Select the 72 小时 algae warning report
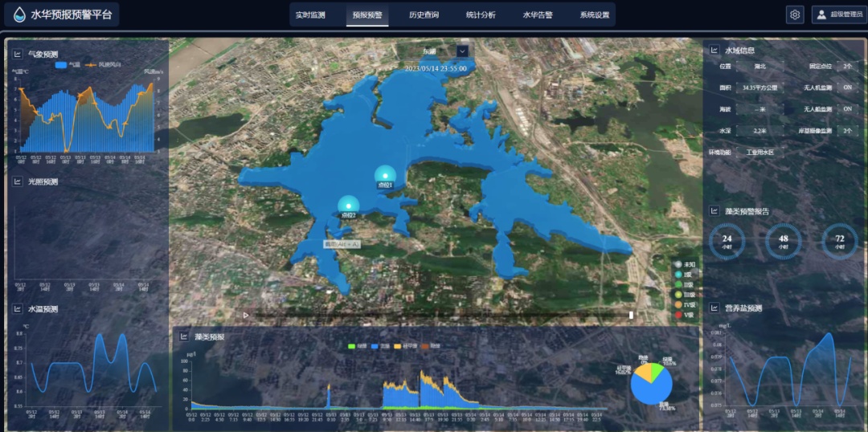The height and width of the screenshot is (432, 868). tap(839, 241)
